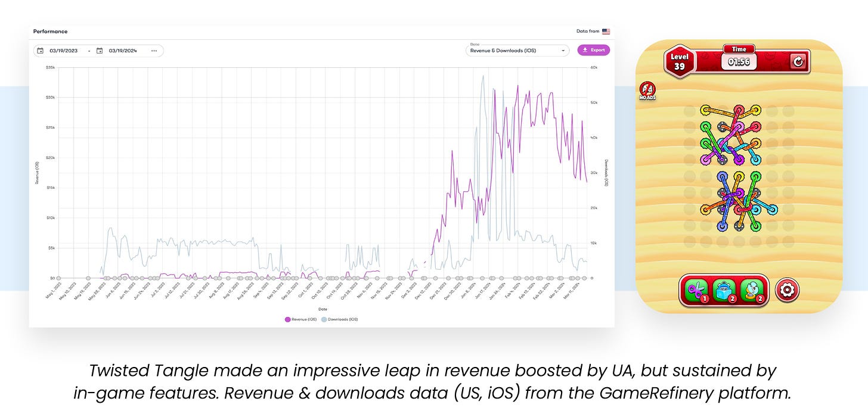Open the three-dots date range options
Viewport: 868px width, 417px height.
click(154, 51)
